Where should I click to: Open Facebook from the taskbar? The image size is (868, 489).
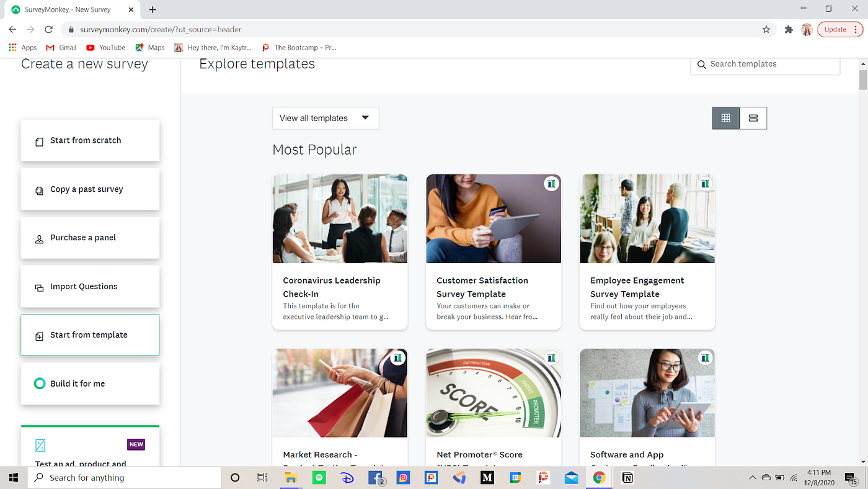click(375, 478)
